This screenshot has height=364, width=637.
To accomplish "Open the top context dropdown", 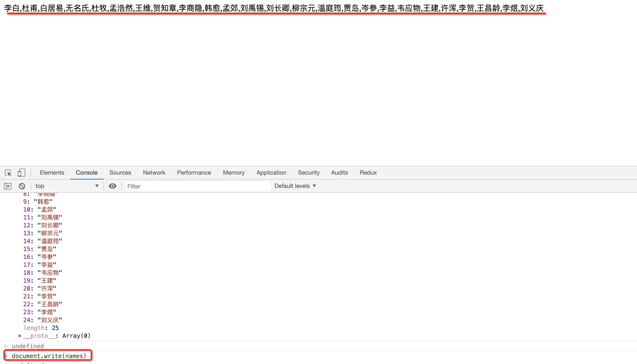I will point(67,186).
